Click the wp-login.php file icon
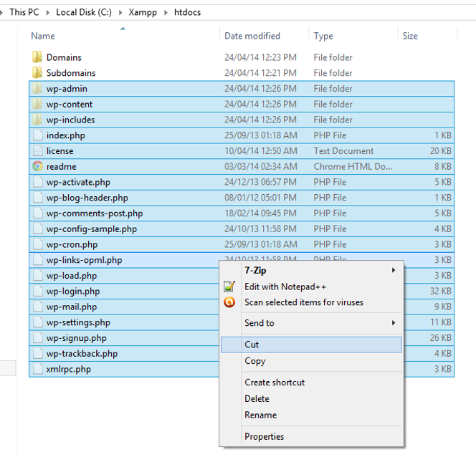 38,291
